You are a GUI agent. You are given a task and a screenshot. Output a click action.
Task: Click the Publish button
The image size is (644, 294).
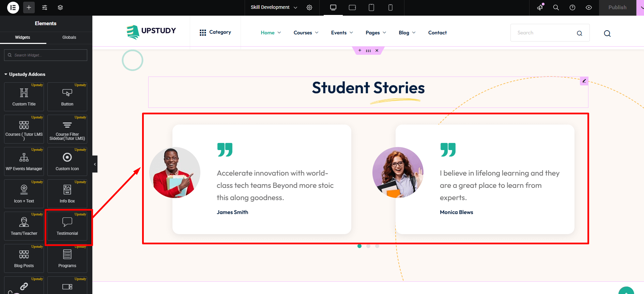(617, 7)
